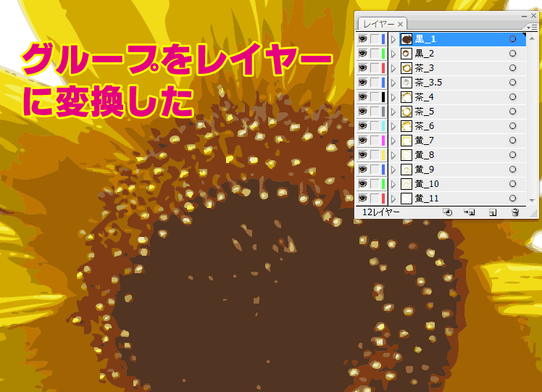Toggle lock box of layer 茶_5
Image resolution: width=542 pixels, height=392 pixels.
375,112
